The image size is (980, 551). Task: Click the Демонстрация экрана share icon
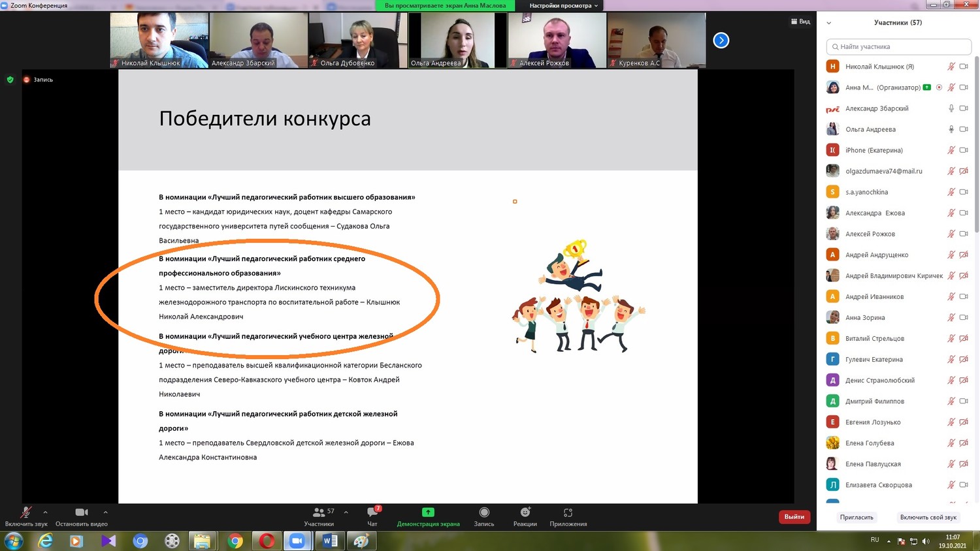428,512
